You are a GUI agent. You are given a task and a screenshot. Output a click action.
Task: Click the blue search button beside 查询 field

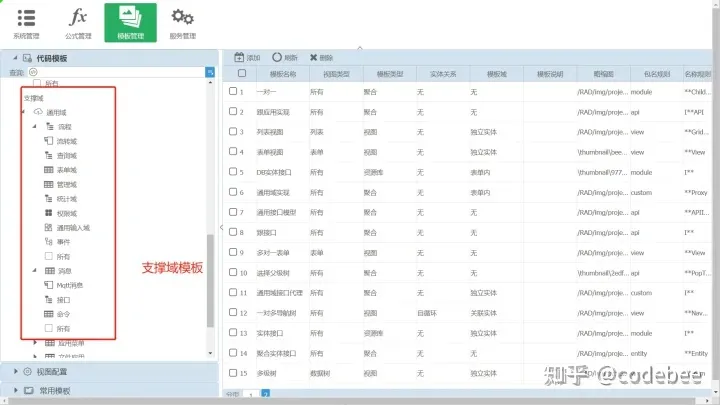[x=210, y=72]
